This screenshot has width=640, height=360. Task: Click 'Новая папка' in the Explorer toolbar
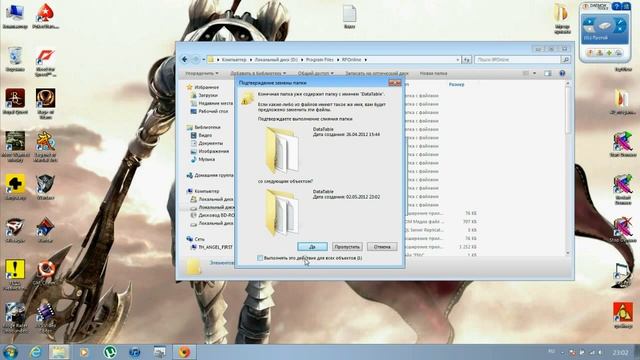433,73
